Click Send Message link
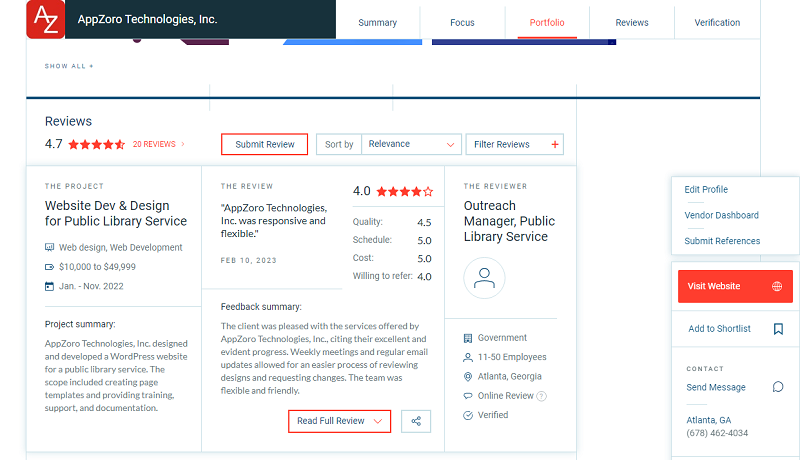This screenshot has width=800, height=460. click(x=716, y=387)
